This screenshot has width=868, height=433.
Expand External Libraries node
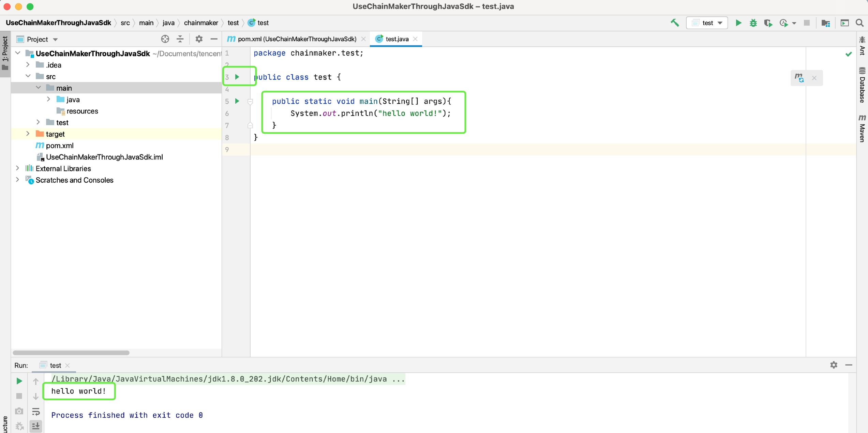18,168
